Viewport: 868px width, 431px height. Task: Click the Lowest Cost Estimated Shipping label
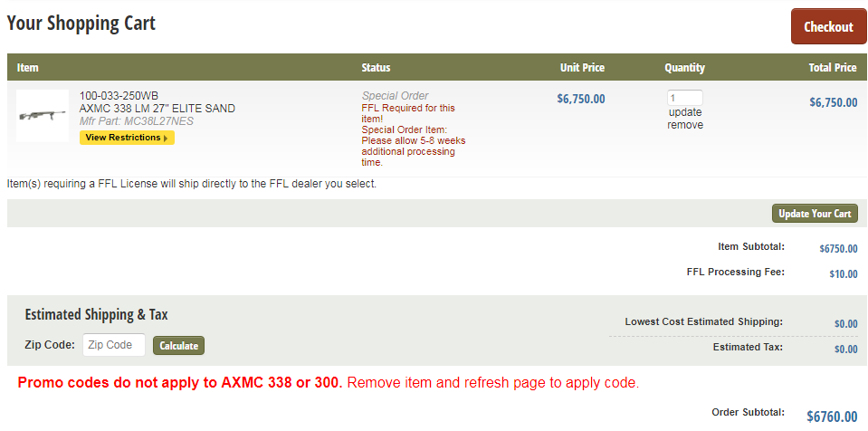point(704,321)
